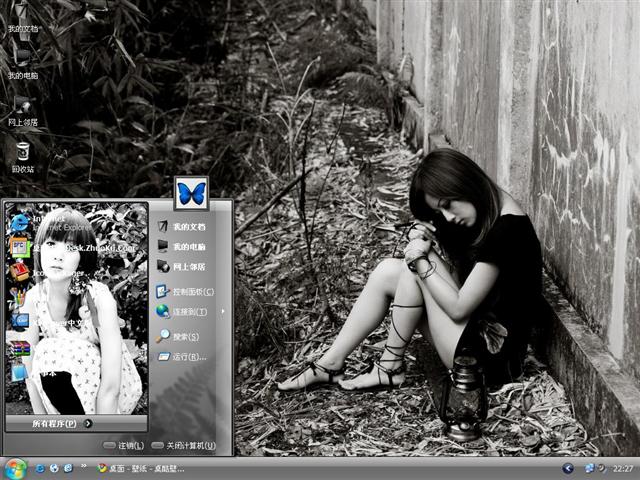The height and width of the screenshot is (480, 640).
Task: Click the Start orb button
Action: tap(15, 468)
